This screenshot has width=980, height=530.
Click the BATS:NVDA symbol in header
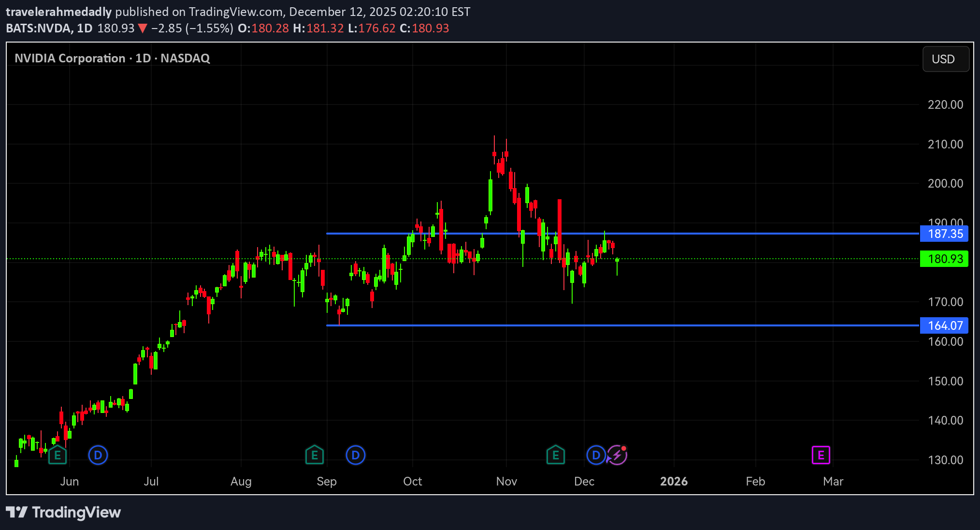coord(39,28)
